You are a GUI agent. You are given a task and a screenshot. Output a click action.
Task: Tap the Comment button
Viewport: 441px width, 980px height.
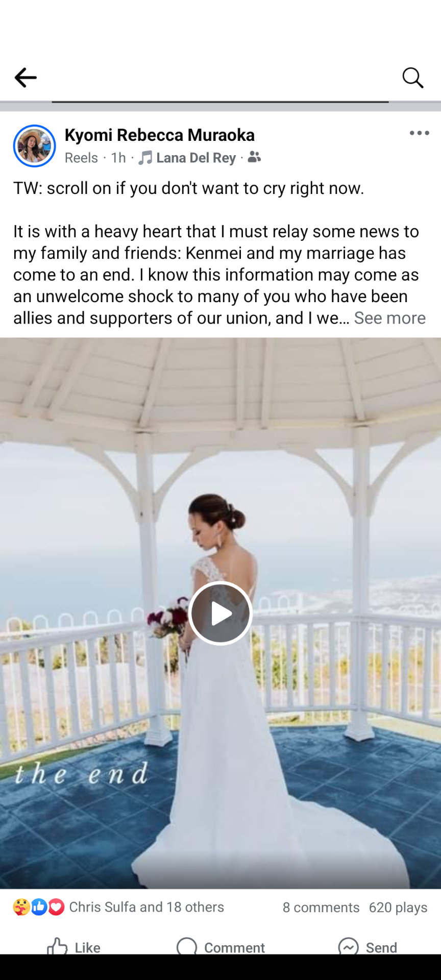220,946
